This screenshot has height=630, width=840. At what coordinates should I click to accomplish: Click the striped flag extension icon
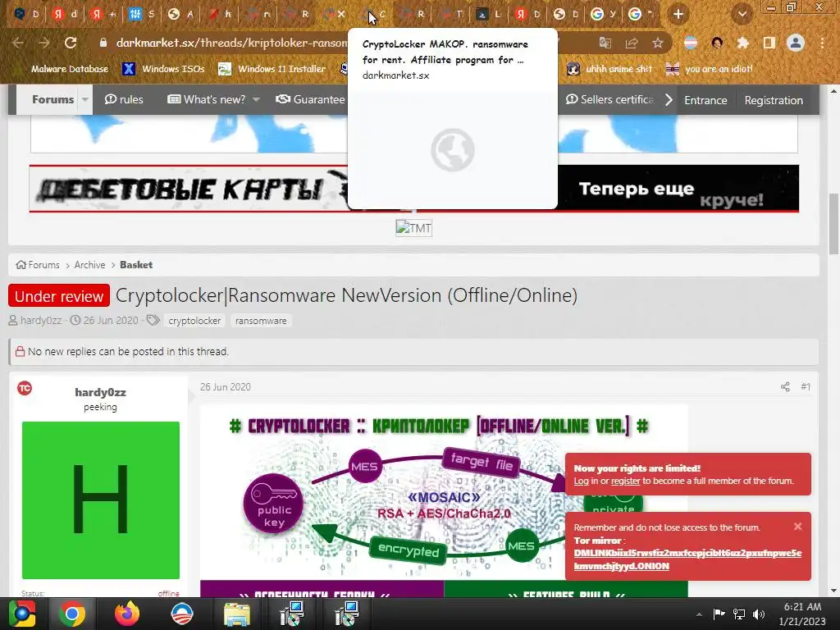pos(691,43)
